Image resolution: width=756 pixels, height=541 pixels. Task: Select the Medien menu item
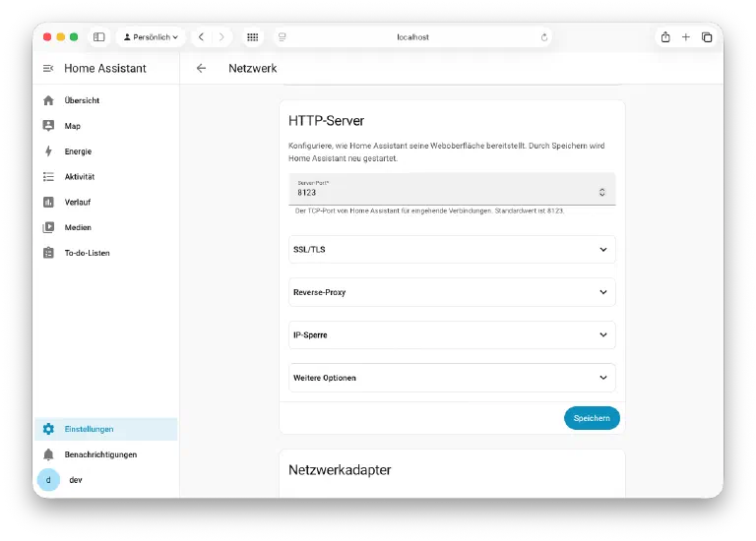click(x=106, y=227)
